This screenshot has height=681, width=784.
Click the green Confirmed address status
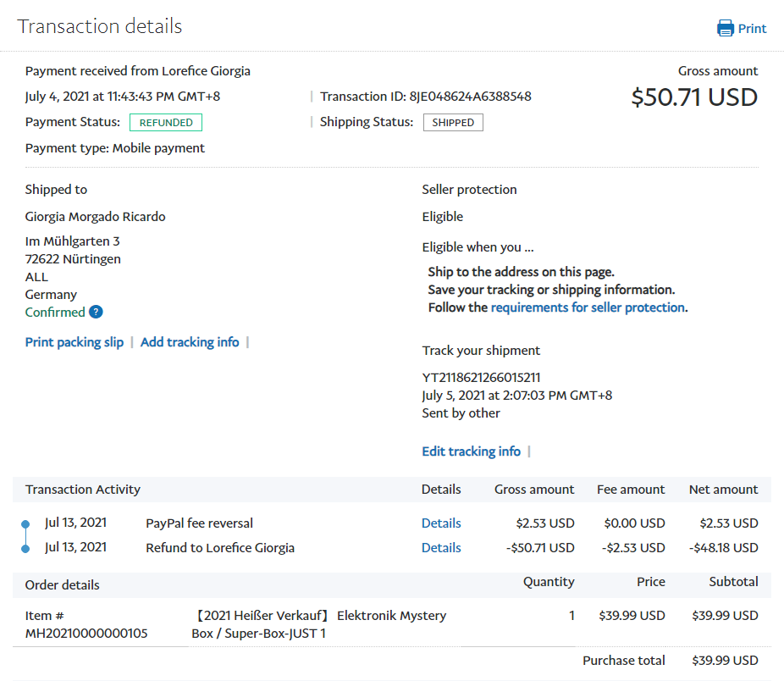tap(55, 313)
